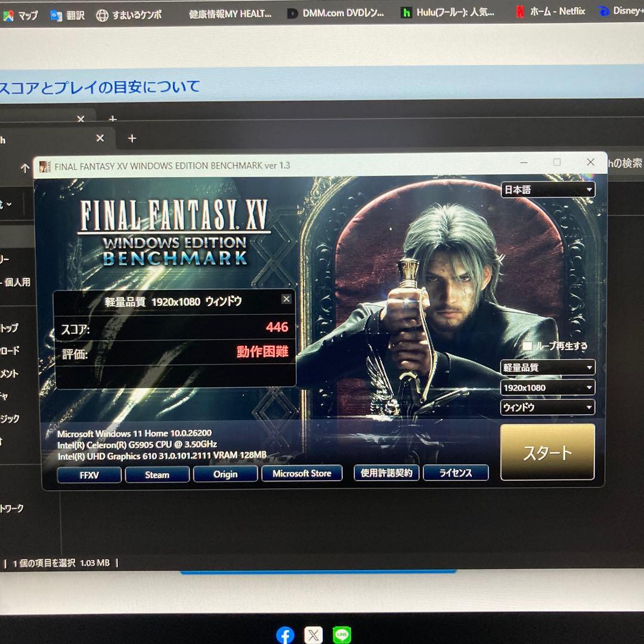Click the Origin button
This screenshot has width=644, height=644.
225,474
